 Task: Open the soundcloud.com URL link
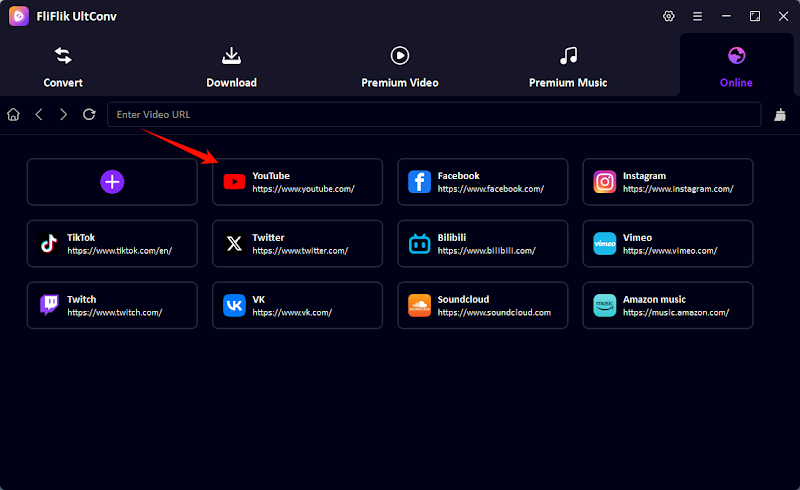494,312
